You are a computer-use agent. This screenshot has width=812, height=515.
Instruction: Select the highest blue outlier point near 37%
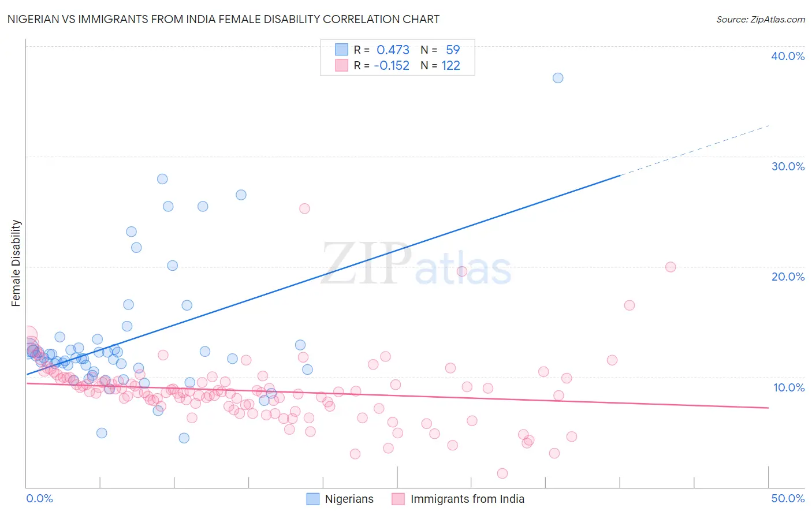[558, 78]
